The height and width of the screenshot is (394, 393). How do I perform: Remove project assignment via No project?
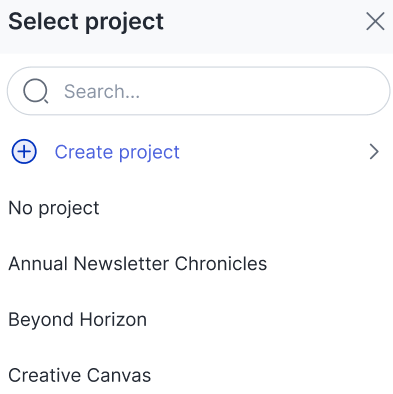[x=54, y=208]
